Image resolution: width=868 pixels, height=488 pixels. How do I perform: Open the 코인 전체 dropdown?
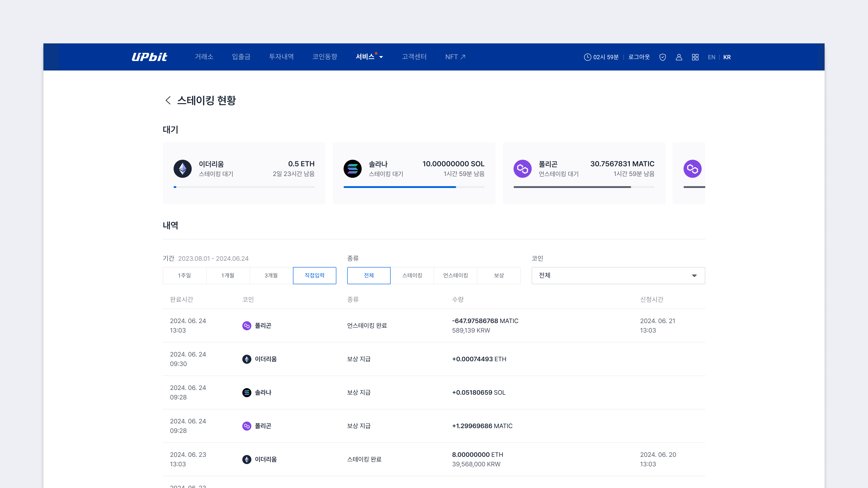tap(618, 275)
